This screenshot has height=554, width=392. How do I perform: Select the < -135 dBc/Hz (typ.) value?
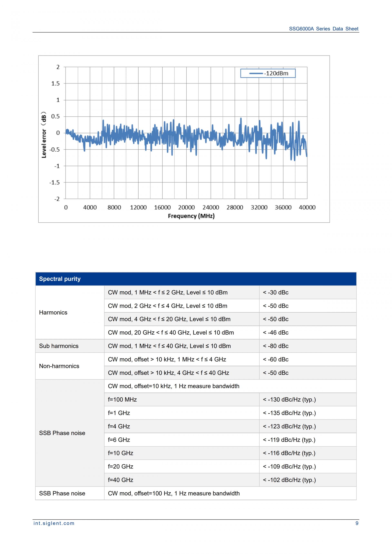pyautogui.click(x=289, y=413)
